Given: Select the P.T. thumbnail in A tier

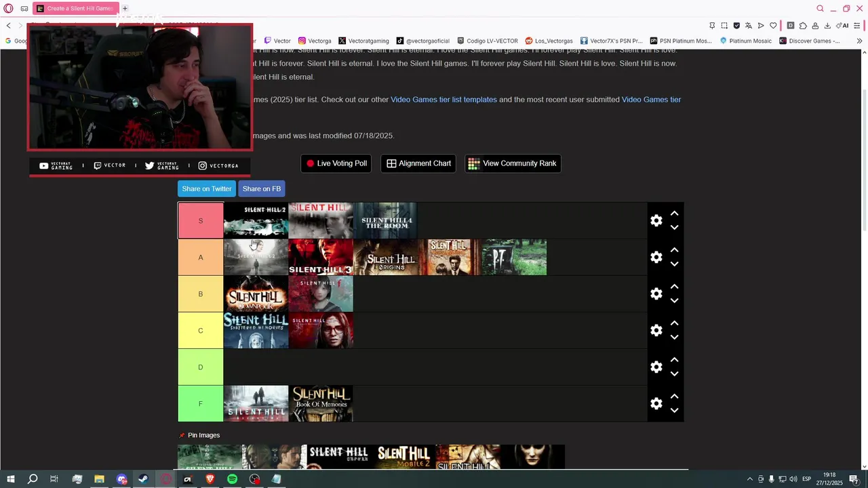Looking at the screenshot, I should pos(514,258).
